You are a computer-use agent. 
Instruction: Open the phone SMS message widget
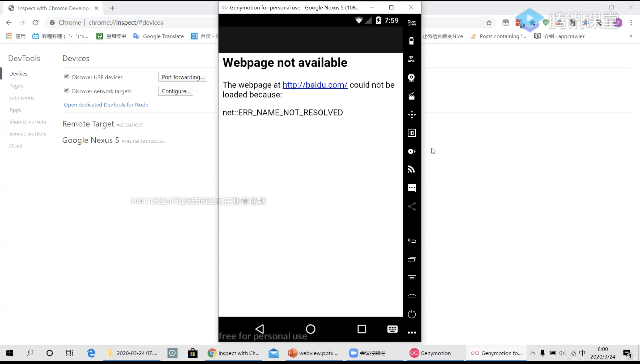tap(411, 188)
